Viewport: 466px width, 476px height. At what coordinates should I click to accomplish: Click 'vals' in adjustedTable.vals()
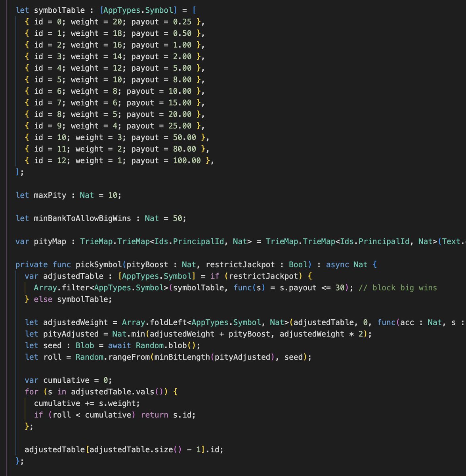tap(145, 392)
